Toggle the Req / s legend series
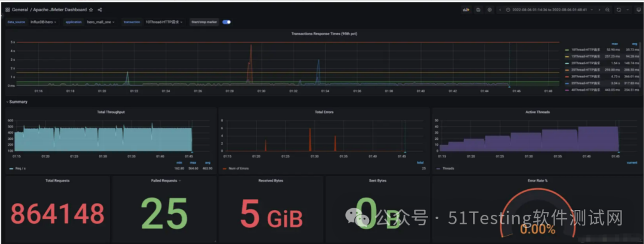The image size is (644, 244). coord(20,168)
